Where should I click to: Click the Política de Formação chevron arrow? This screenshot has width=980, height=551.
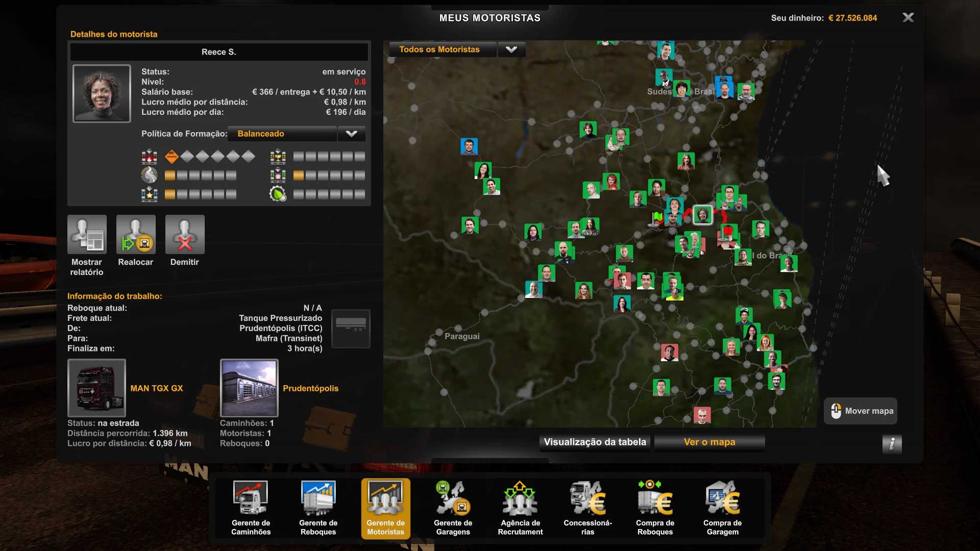[x=351, y=134]
